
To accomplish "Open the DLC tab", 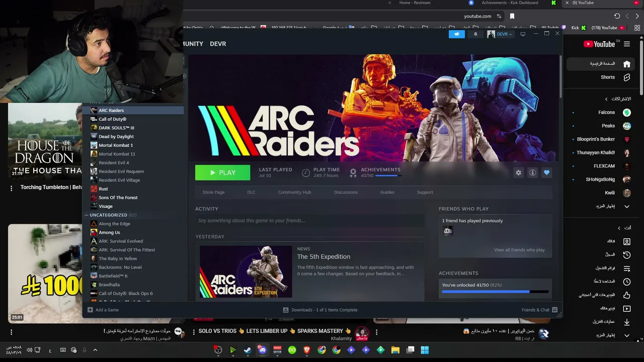I will (x=251, y=192).
